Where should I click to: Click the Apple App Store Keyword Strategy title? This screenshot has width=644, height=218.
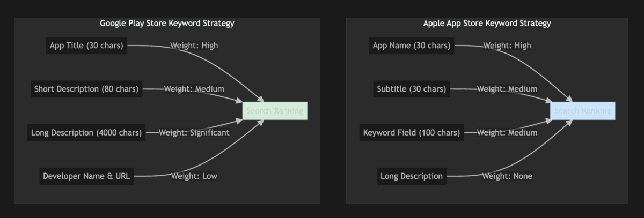click(x=487, y=24)
